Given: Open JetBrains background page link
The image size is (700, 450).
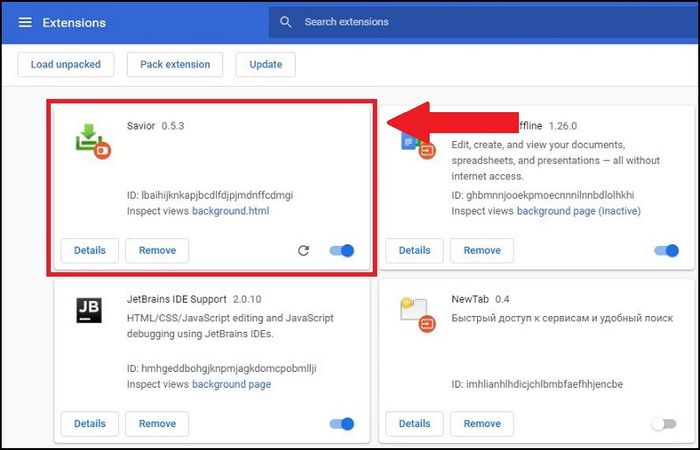Looking at the screenshot, I should (x=231, y=384).
